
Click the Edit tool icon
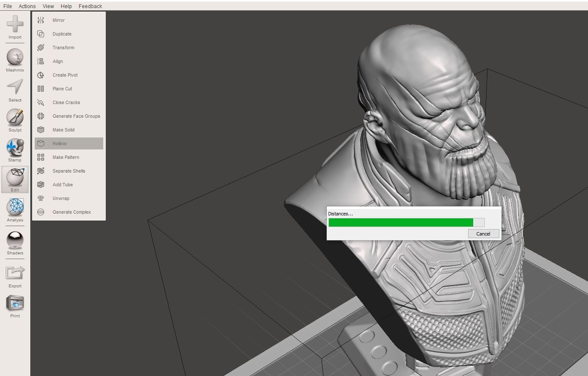click(15, 179)
